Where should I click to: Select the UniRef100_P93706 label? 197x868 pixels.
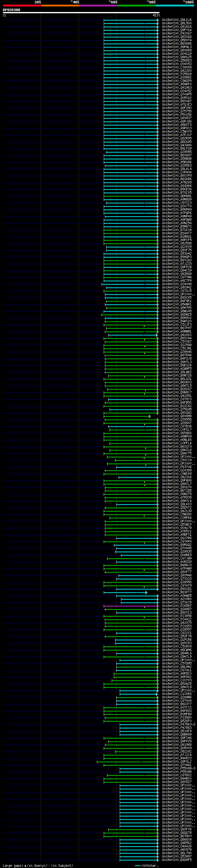point(176,467)
